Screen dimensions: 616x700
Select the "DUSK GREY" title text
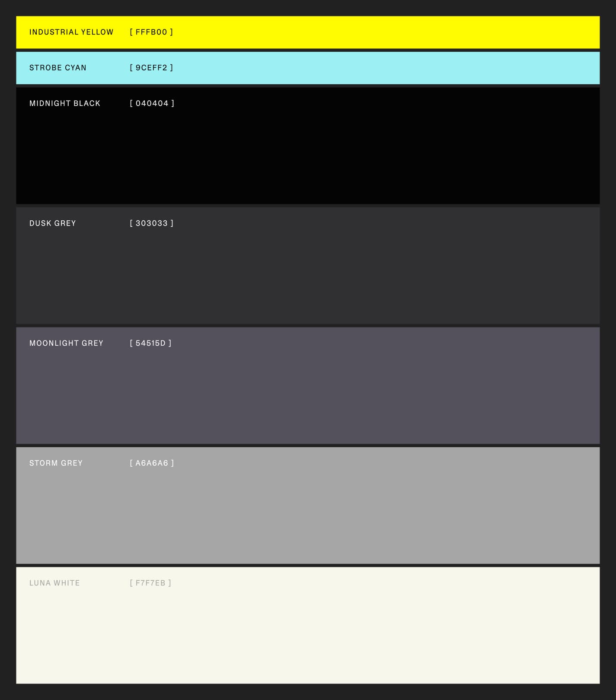coord(53,223)
